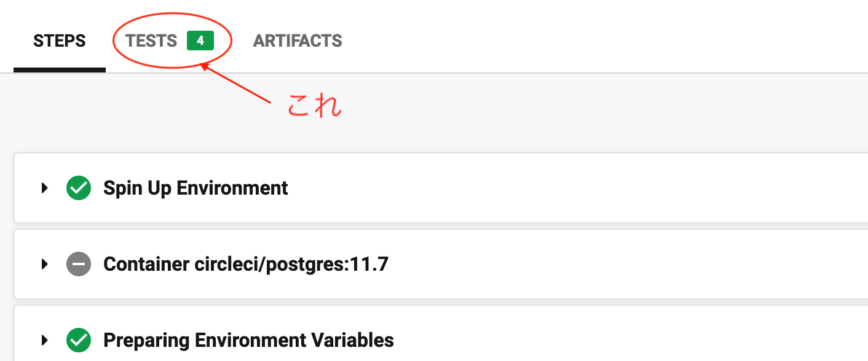The height and width of the screenshot is (361, 868).
Task: Expand the Spin Up Environment step arrow
Action: (44, 188)
